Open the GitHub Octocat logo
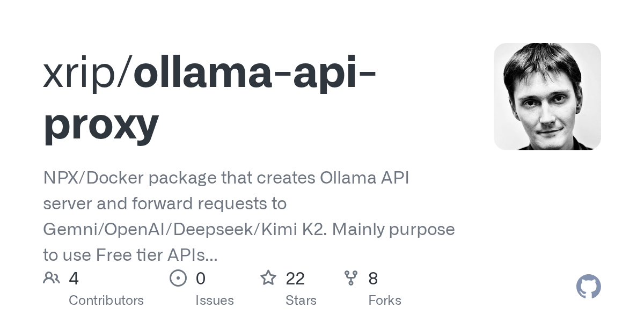Screen dimensions: 644x322 point(588,287)
